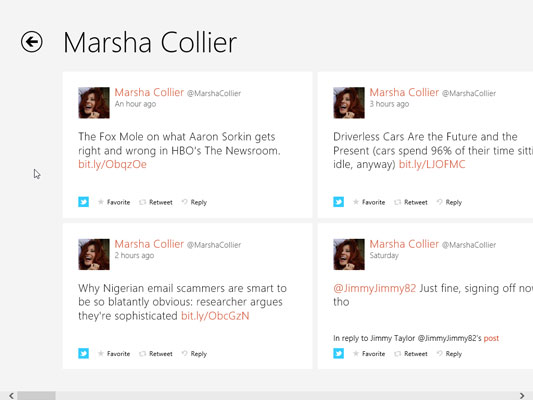The width and height of the screenshot is (533, 400).
Task: Click avatar on the Saturday tweet
Action: coord(349,254)
